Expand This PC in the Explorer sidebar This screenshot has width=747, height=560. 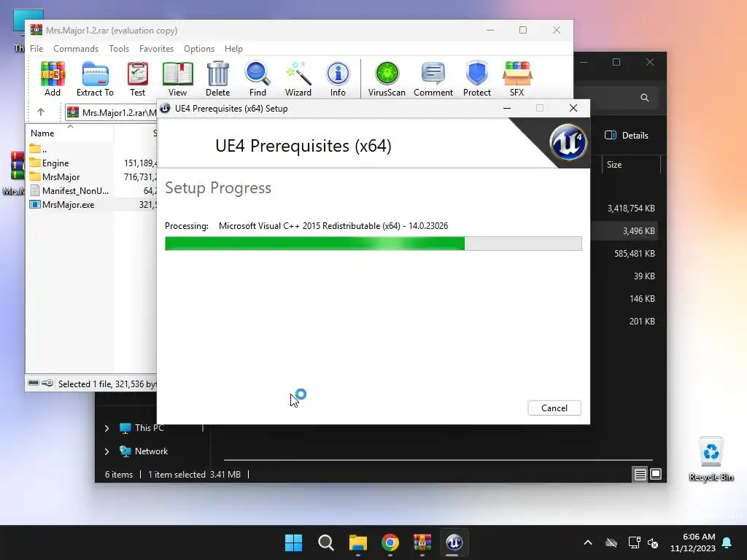(x=107, y=428)
